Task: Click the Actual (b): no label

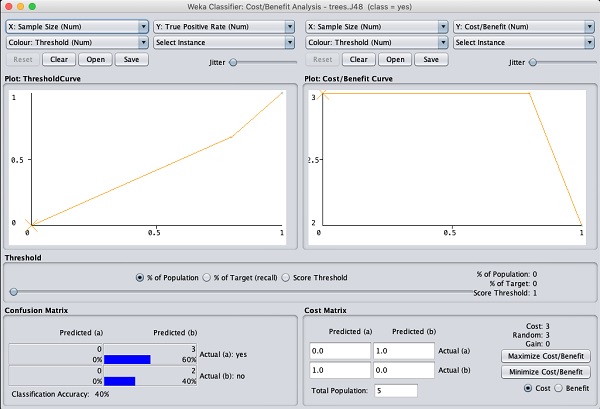Action: 222,376
